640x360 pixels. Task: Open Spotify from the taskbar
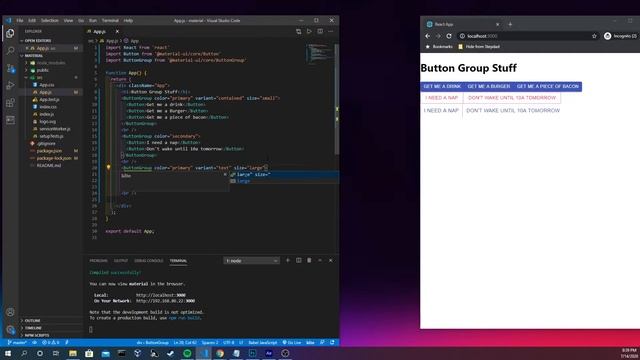click(x=187, y=353)
